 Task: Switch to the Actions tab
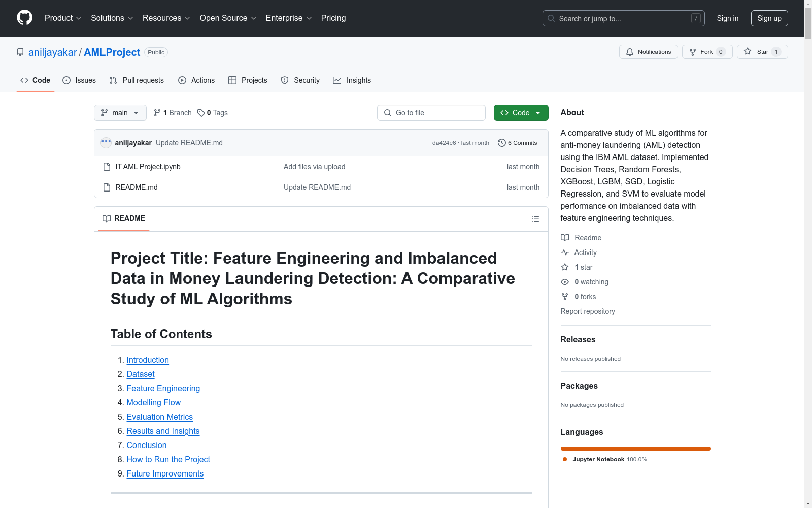[196, 80]
